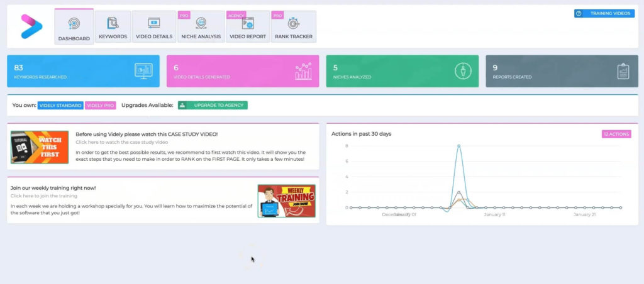Click the Rank Tracker stopwatch icon
This screenshot has width=644, height=284.
point(293,23)
